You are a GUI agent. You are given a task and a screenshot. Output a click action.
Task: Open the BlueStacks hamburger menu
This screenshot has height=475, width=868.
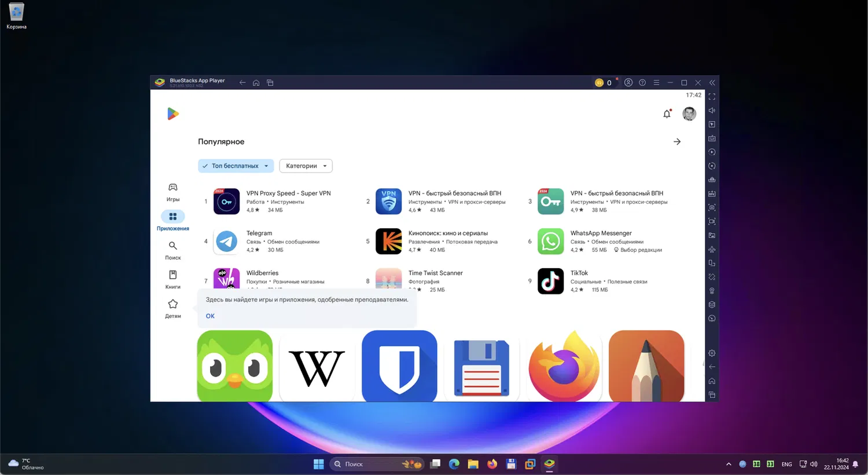point(656,83)
